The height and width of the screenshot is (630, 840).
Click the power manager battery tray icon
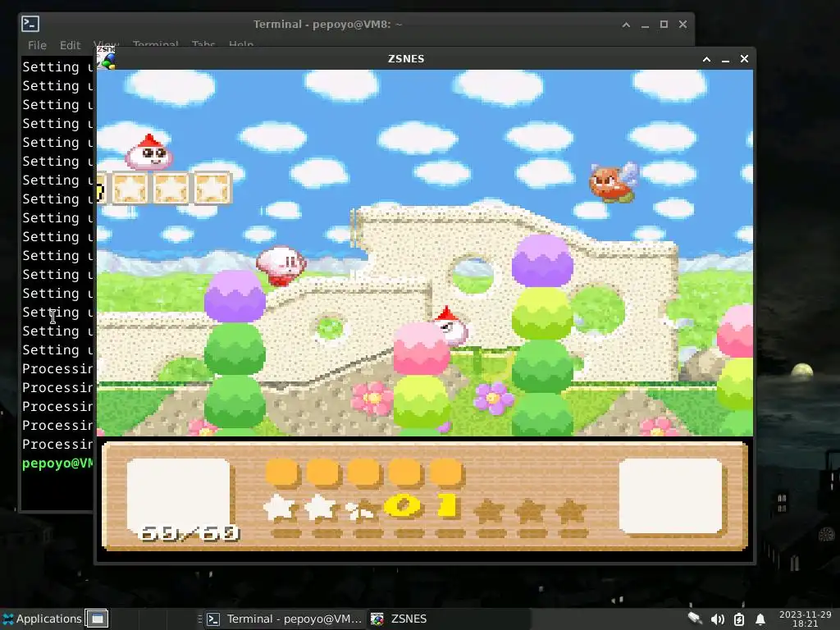[x=739, y=619]
